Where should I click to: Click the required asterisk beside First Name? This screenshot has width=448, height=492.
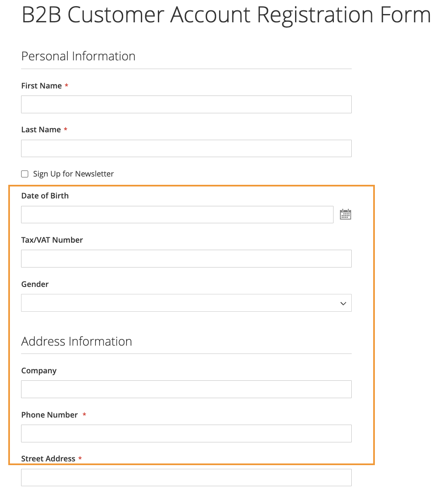click(x=67, y=86)
